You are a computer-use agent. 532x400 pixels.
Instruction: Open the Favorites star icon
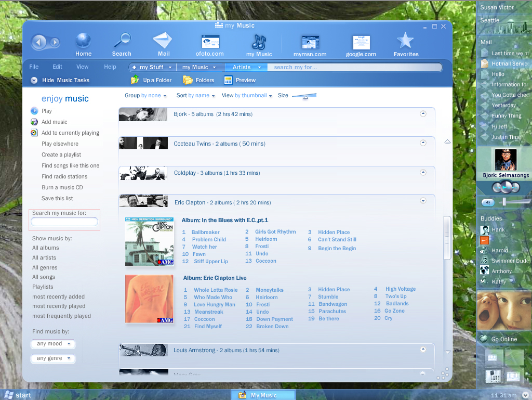(x=405, y=41)
